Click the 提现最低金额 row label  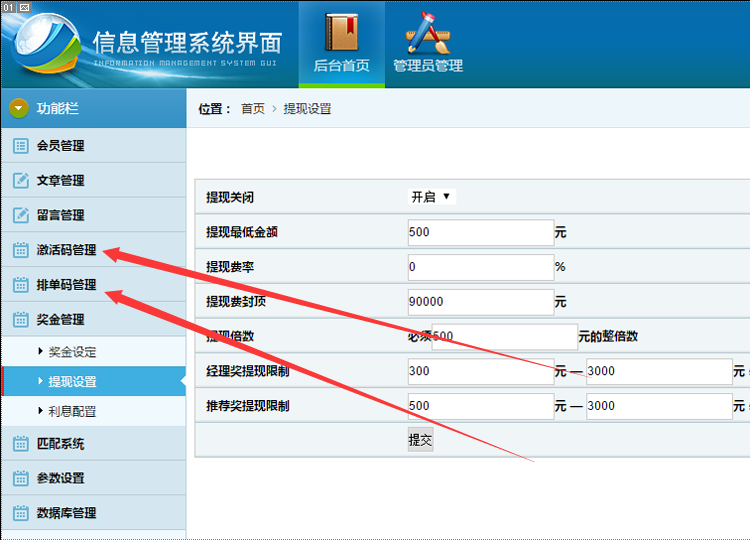242,232
